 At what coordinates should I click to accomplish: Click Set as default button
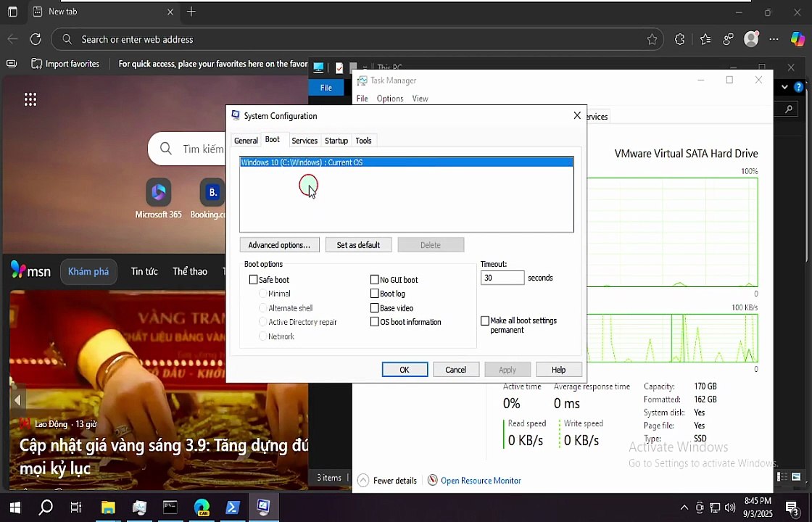click(358, 245)
